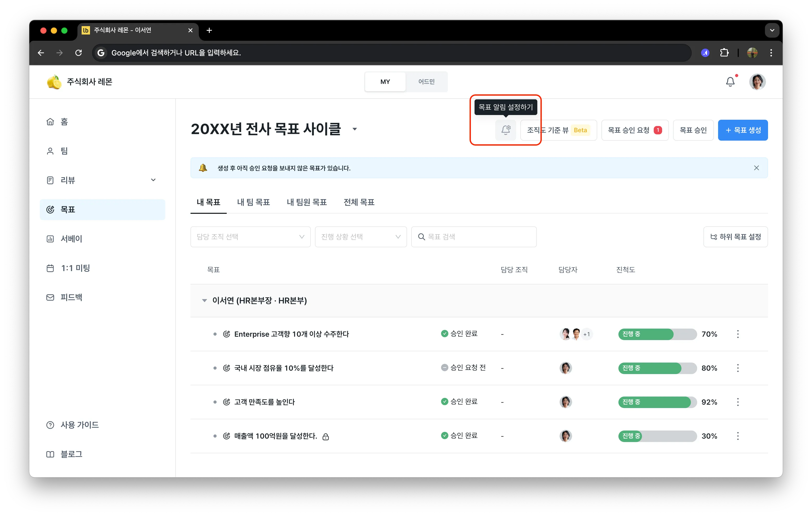Open more options for 국내 시장 점유율 goal
Screen dimensions: 812x516
[x=738, y=368]
